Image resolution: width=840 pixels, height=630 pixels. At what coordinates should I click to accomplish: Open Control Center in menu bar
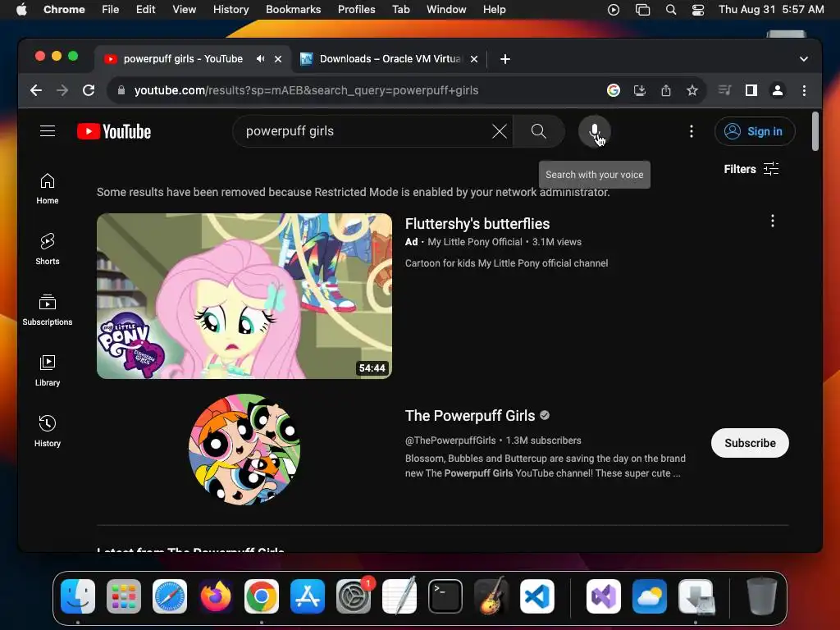pos(697,9)
